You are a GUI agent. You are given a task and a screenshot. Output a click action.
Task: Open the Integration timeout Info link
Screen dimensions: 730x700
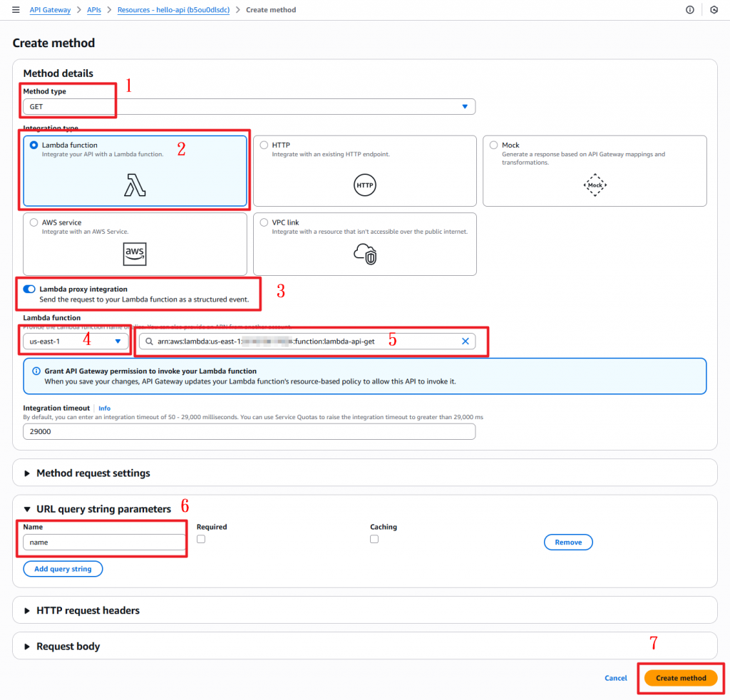click(104, 408)
